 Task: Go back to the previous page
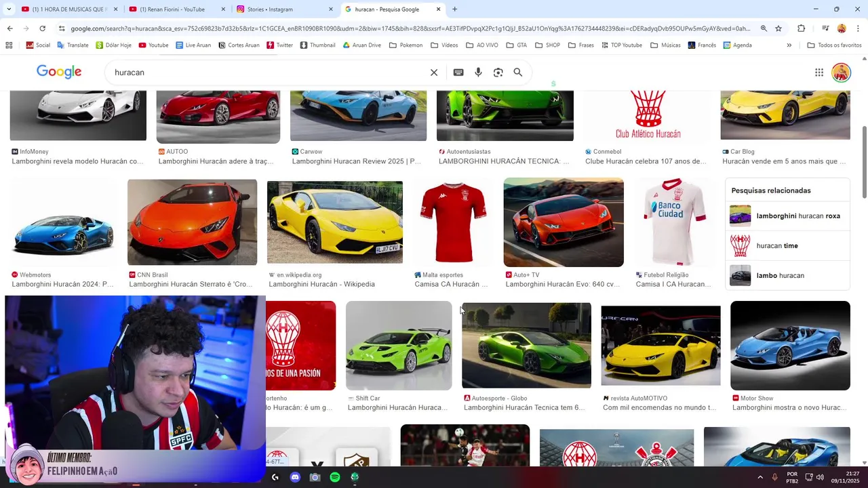click(9, 28)
